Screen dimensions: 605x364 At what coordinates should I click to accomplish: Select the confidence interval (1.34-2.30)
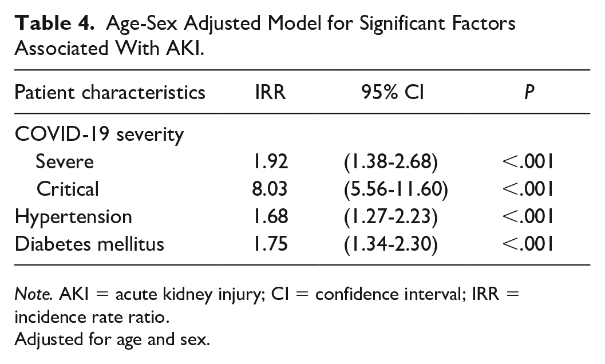(391, 244)
